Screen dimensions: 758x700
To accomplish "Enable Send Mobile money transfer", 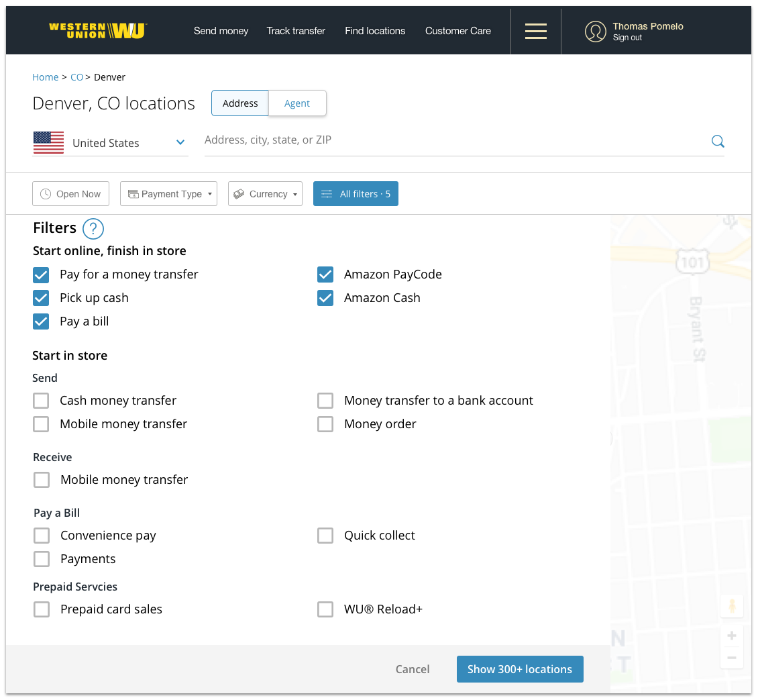I will [x=41, y=424].
